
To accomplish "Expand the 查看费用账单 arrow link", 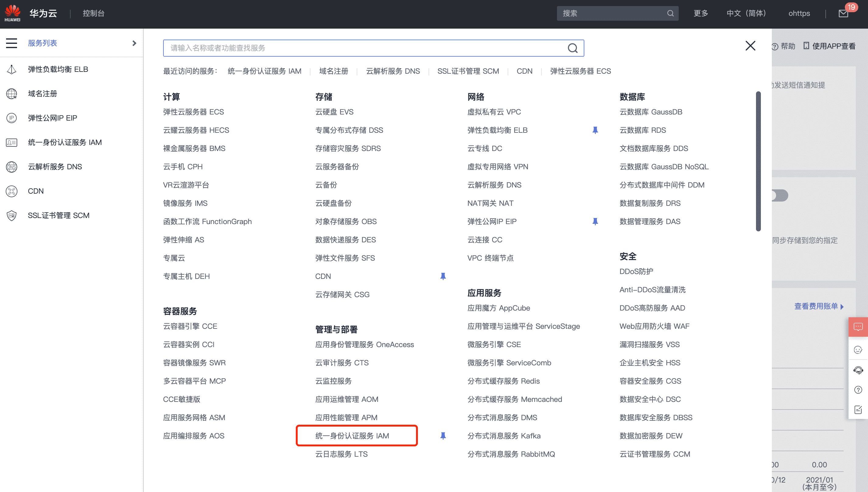I will (x=819, y=306).
